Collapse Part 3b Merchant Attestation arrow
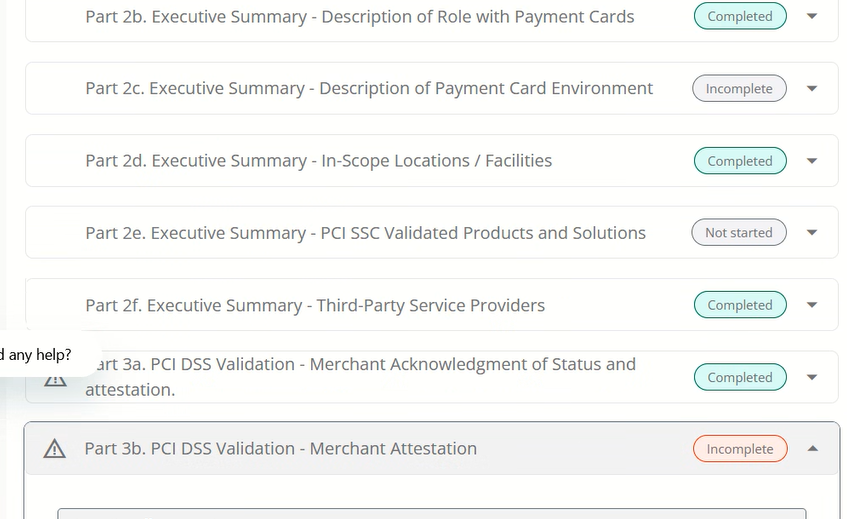 click(x=812, y=449)
